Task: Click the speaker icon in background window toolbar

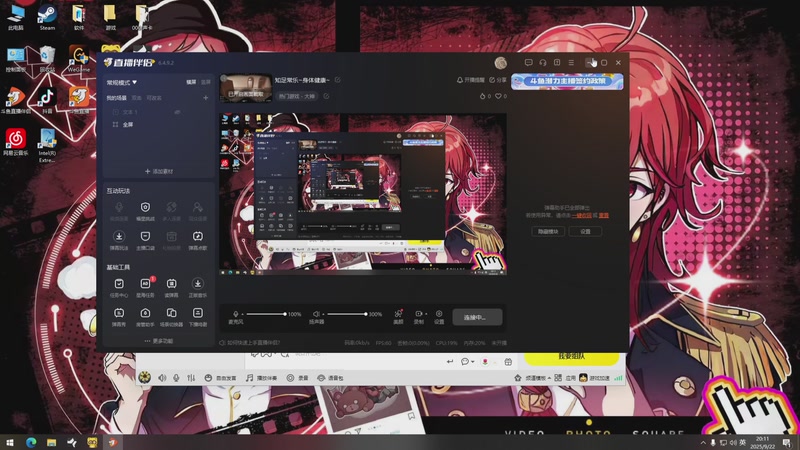Action: coord(162,378)
